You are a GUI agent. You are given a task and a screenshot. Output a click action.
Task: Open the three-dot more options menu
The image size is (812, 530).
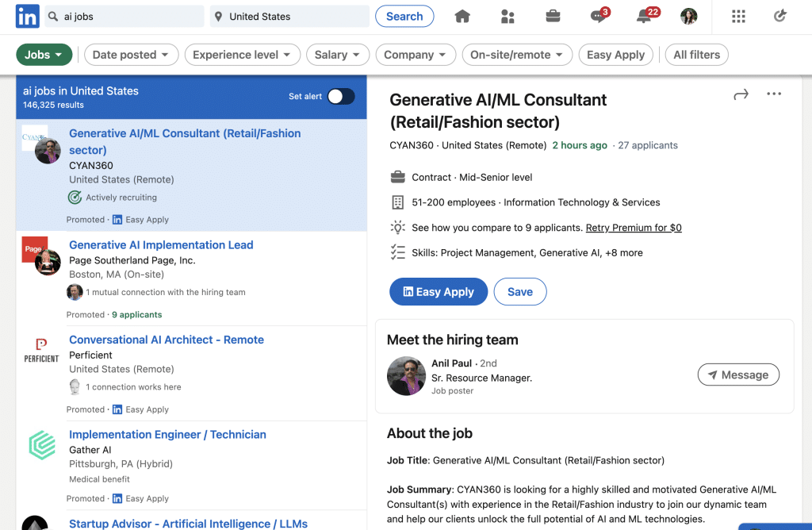coord(774,94)
